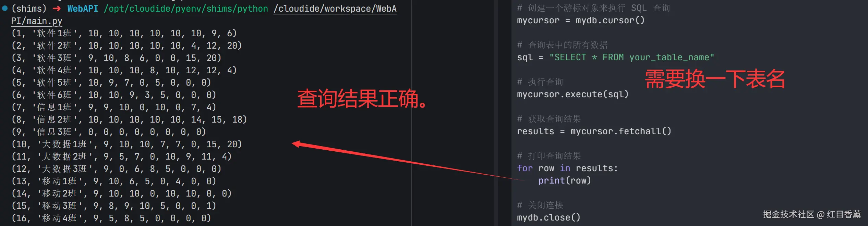Click the red annotation 查询结果正确

[362, 99]
